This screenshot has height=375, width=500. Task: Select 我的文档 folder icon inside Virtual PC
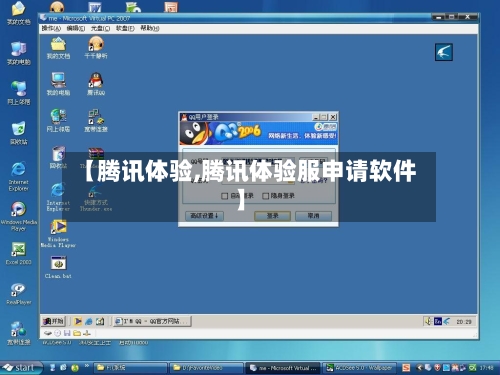[58, 44]
